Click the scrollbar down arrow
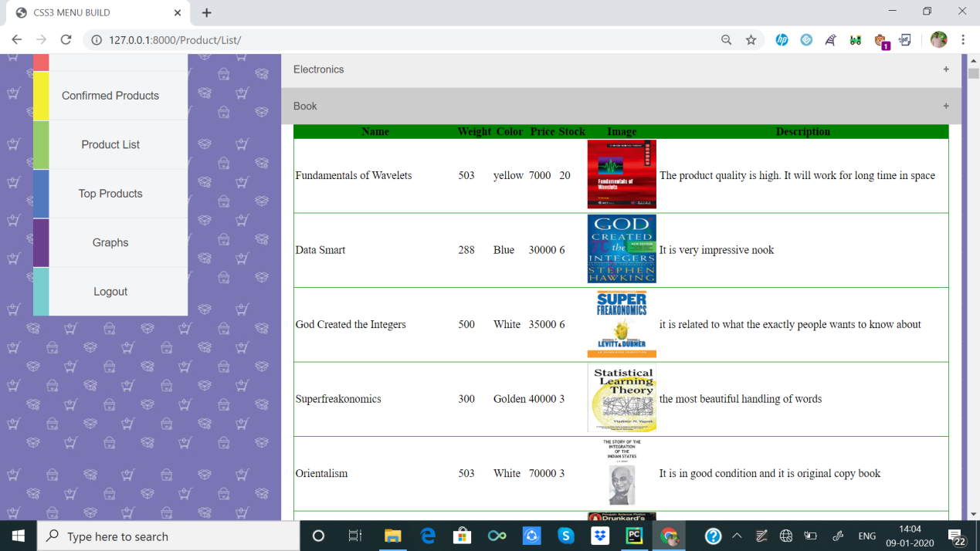The width and height of the screenshot is (980, 551). point(973,514)
